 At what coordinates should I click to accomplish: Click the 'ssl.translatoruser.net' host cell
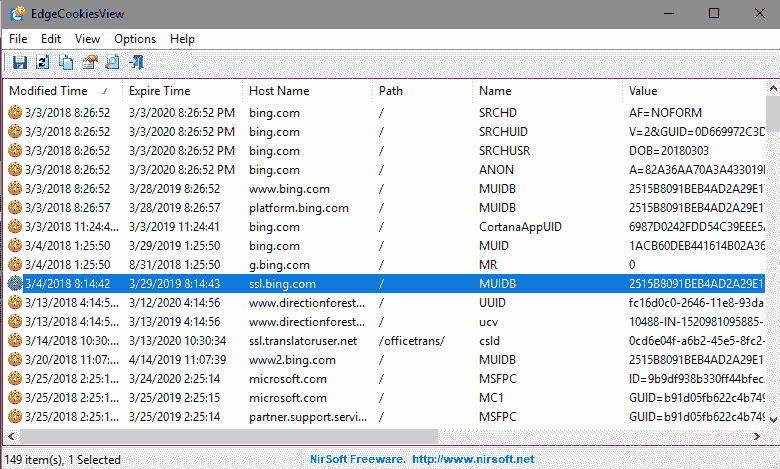point(303,341)
